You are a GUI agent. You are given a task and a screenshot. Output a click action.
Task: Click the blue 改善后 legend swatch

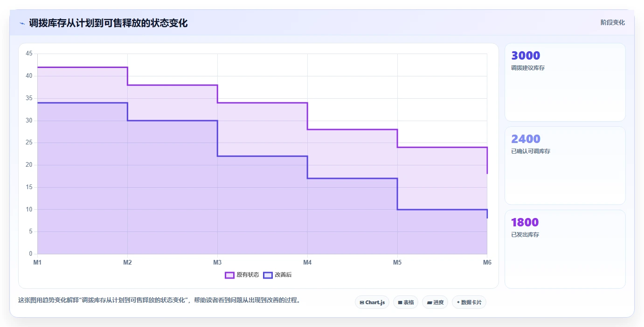268,275
